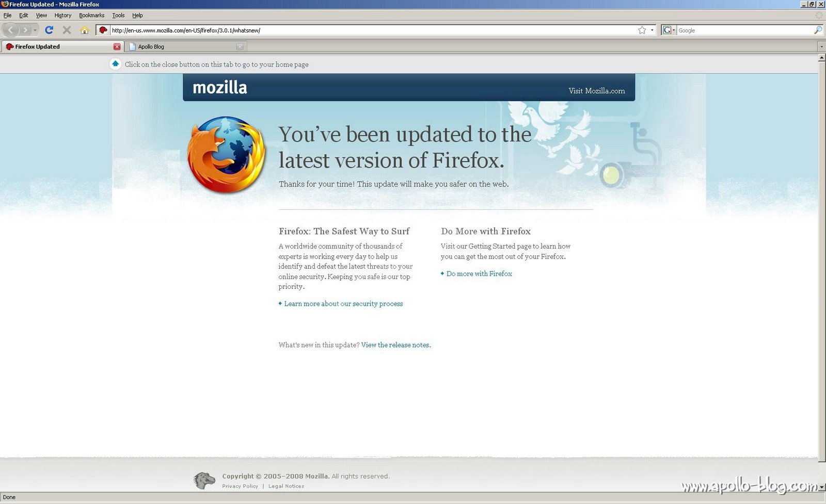The image size is (826, 504).
Task: Open the Tools menu
Action: (118, 15)
